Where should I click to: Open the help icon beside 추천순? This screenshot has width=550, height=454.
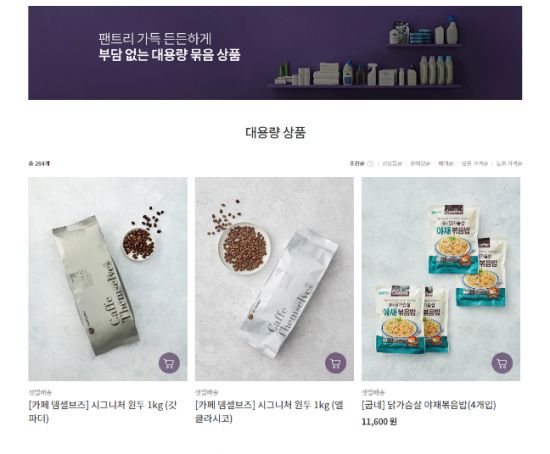(x=370, y=163)
